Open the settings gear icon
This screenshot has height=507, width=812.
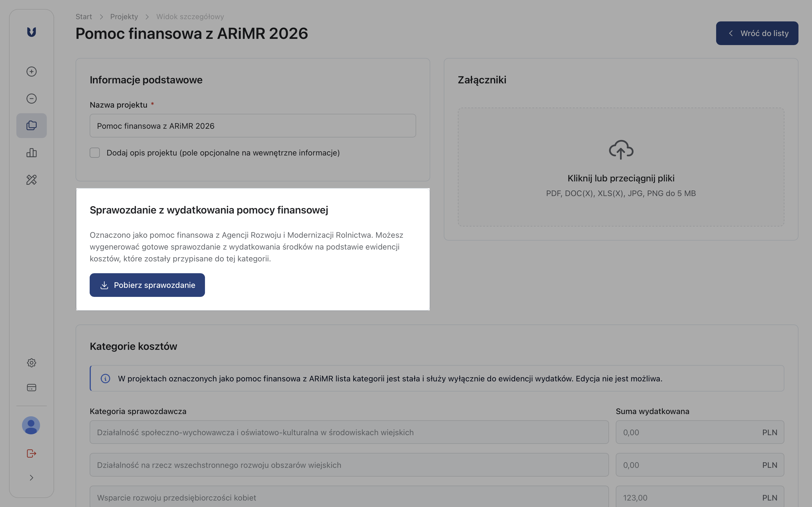point(32,363)
